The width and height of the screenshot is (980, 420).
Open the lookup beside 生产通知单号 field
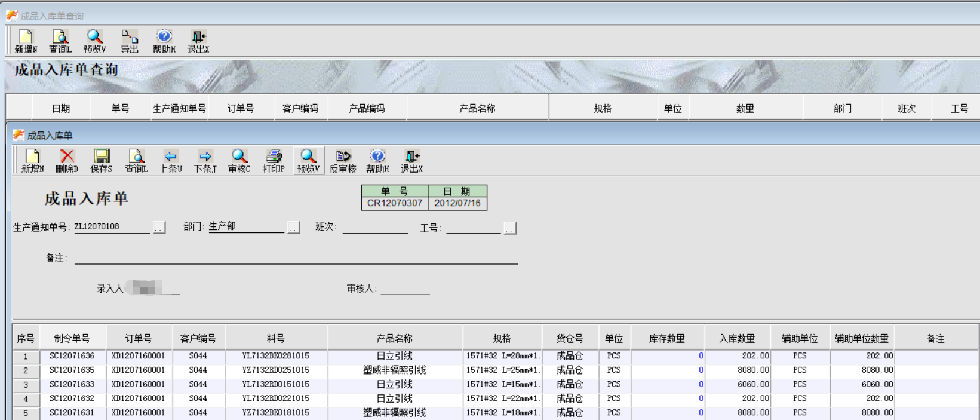tap(159, 228)
